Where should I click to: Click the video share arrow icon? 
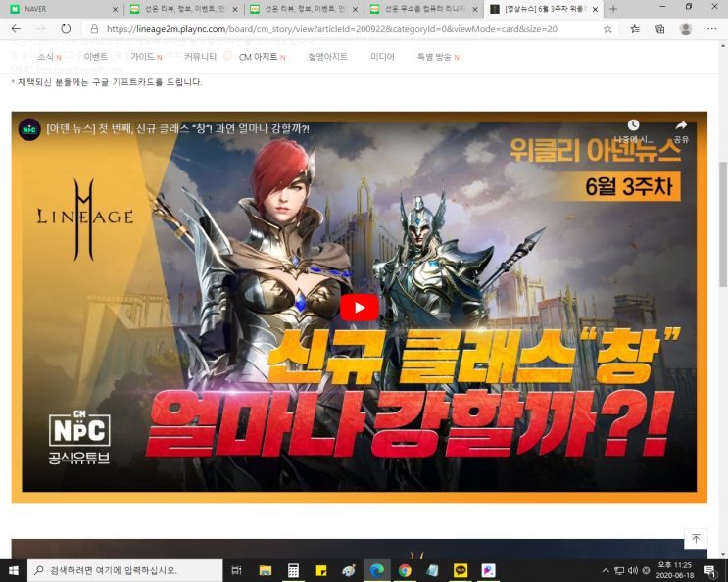(681, 125)
